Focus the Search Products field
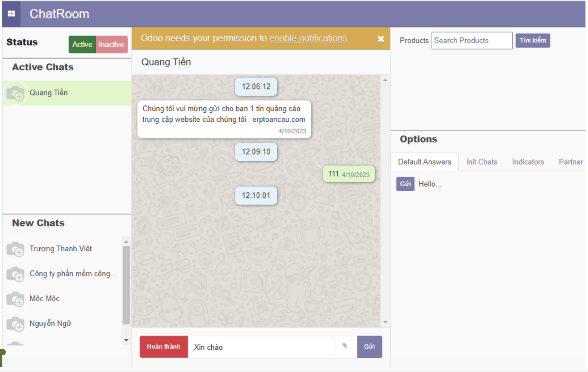Viewport: 588px width, 372px height. pos(472,40)
